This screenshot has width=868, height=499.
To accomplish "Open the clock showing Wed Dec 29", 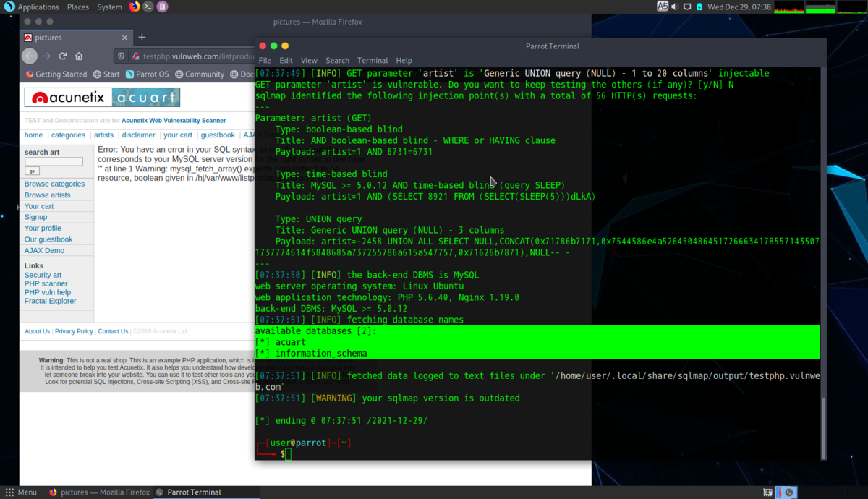I will [739, 7].
